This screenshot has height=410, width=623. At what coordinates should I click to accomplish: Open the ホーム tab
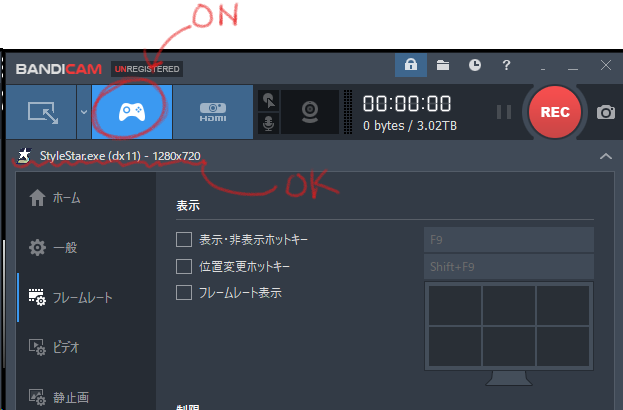tap(87, 197)
